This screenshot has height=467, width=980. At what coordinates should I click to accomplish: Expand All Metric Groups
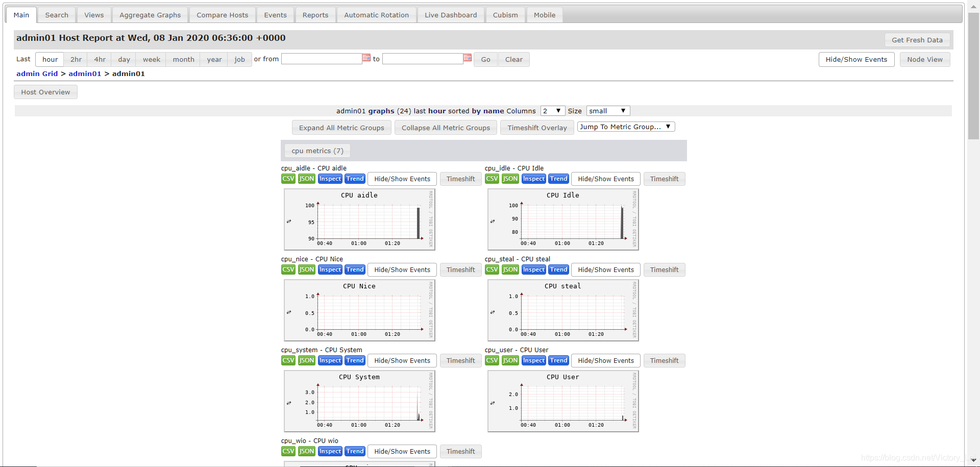click(341, 128)
